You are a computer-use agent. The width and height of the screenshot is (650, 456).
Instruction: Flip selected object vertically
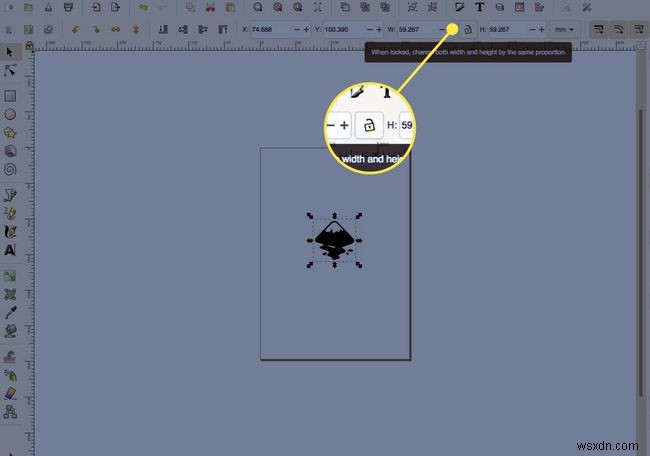pyautogui.click(x=136, y=29)
